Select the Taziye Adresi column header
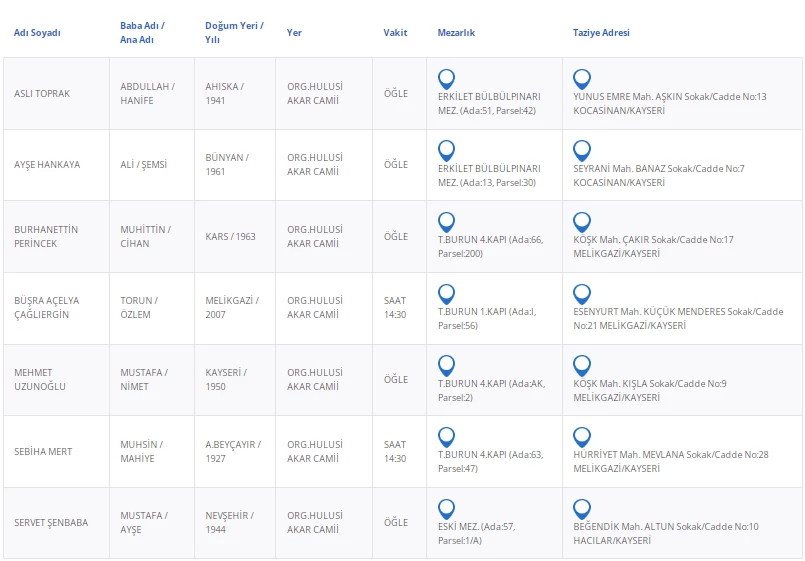 click(601, 33)
